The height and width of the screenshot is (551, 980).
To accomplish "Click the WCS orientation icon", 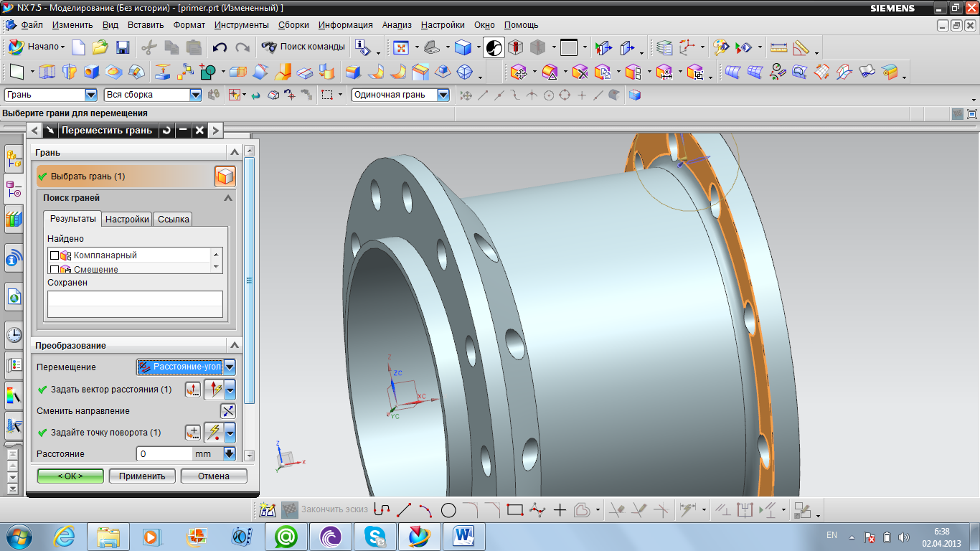I will 687,47.
